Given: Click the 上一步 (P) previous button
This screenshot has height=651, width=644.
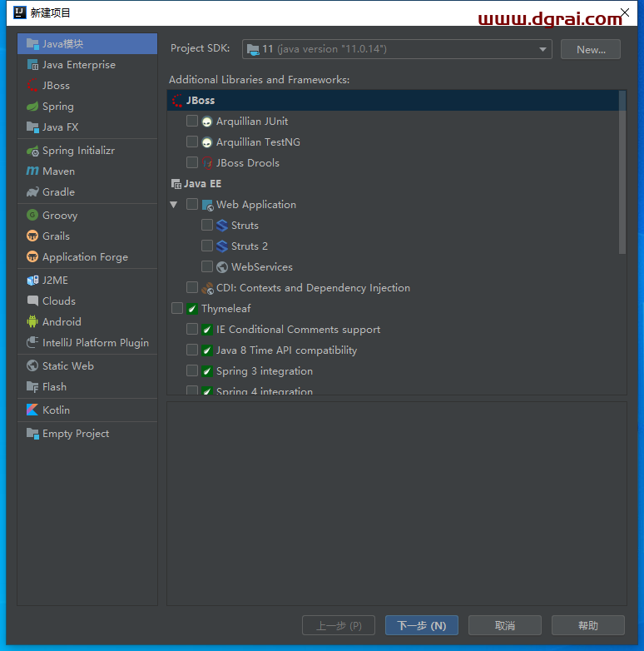Looking at the screenshot, I should click(x=339, y=625).
